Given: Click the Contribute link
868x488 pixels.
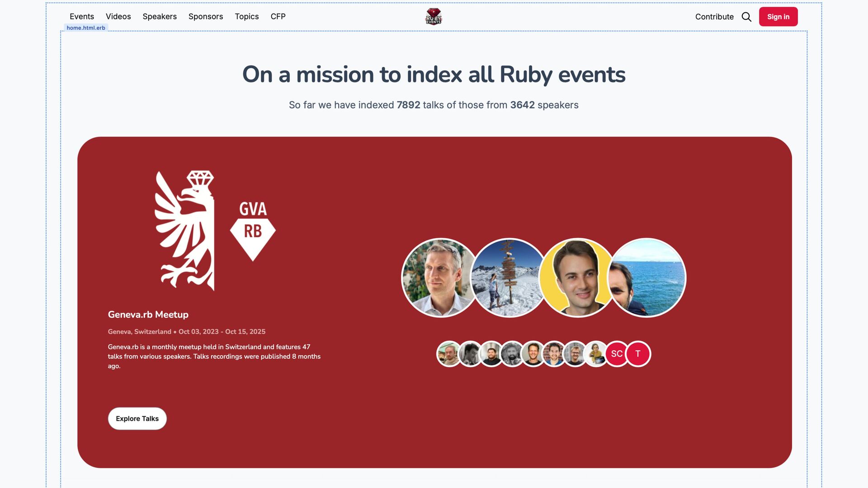Looking at the screenshot, I should pos(714,17).
